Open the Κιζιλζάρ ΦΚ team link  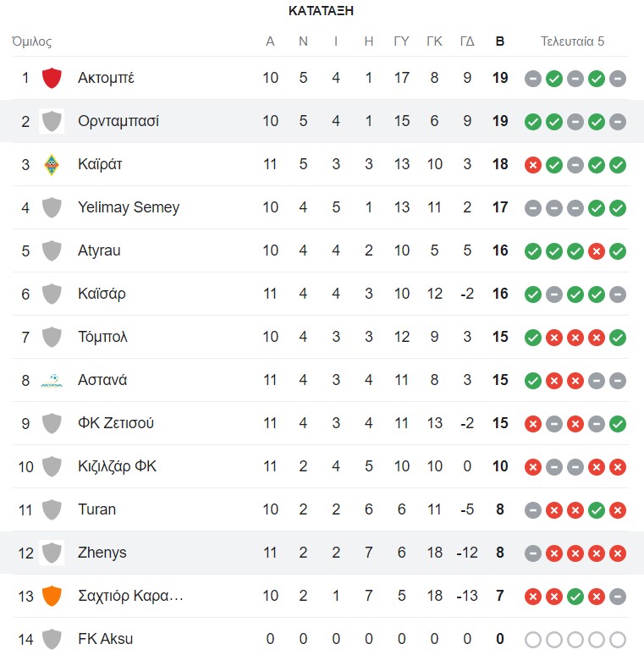[117, 466]
